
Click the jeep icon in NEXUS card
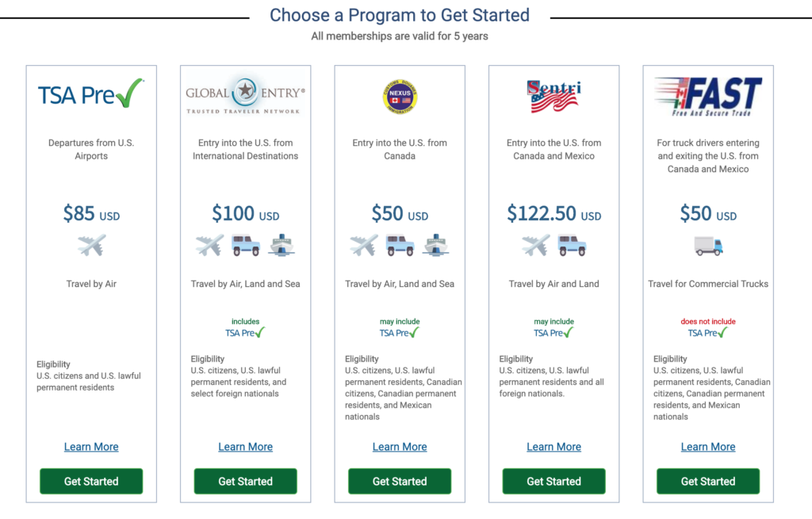click(x=400, y=246)
